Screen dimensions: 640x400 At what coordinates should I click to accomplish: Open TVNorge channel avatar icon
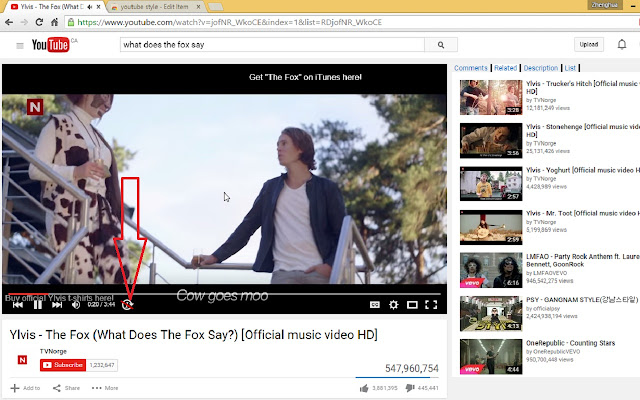point(22,360)
